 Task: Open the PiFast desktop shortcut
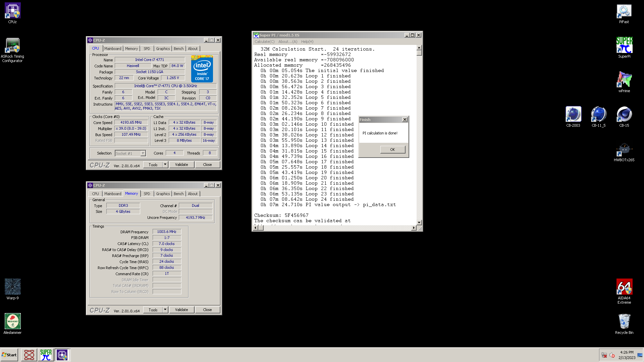pos(624,13)
